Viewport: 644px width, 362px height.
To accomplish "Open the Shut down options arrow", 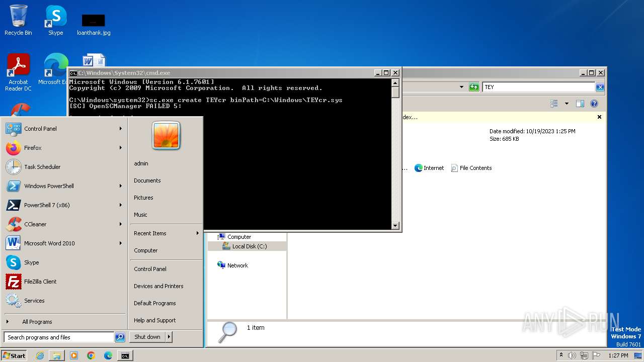I will [x=169, y=337].
